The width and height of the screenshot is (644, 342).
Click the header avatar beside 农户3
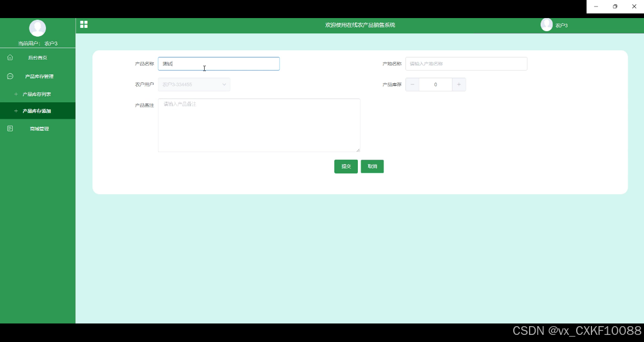coord(546,25)
